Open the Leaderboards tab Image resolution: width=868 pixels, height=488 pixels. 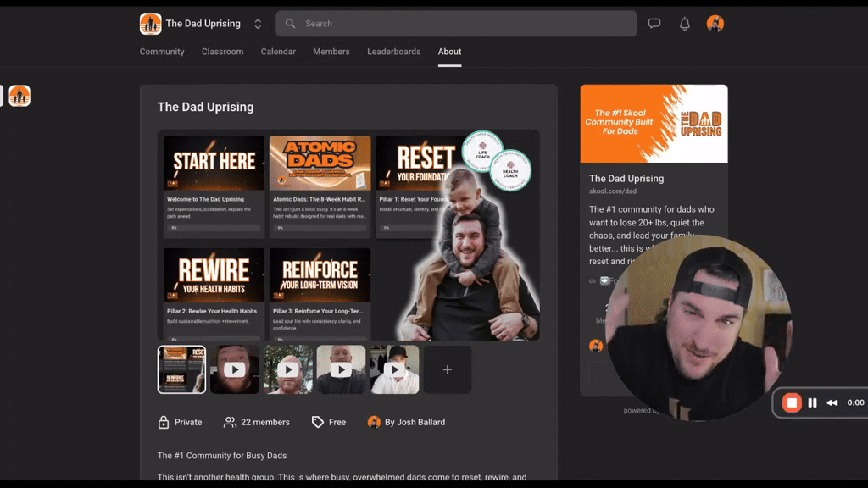(393, 52)
